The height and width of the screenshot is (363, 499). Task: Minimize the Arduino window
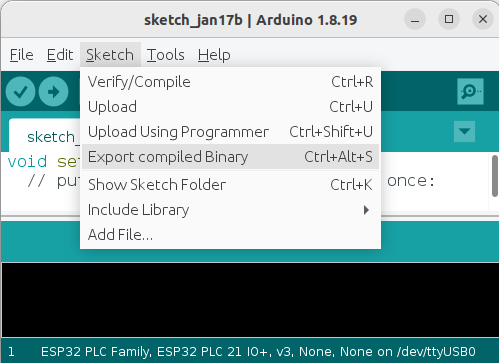coord(415,19)
